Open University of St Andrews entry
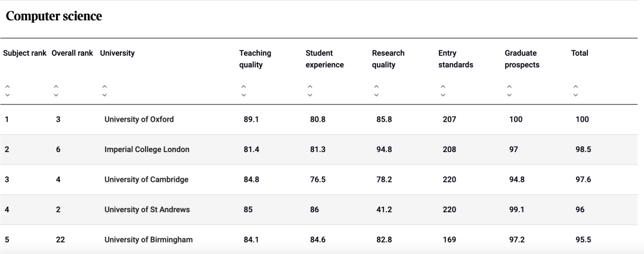 [147, 210]
